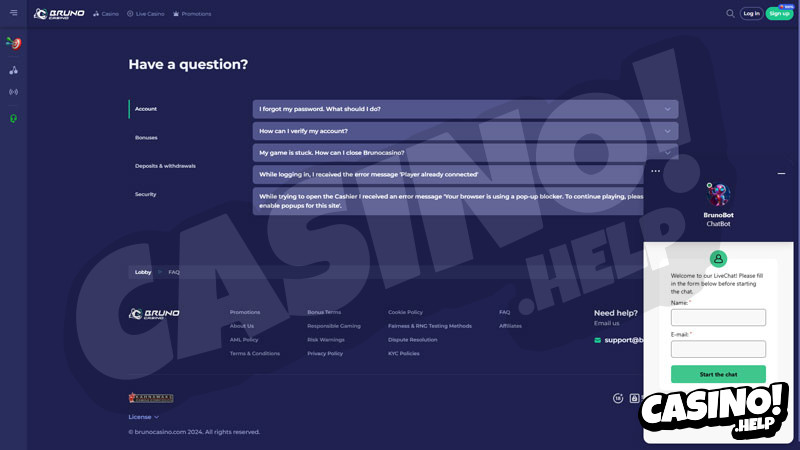Open the Dispute Resolution footer link
The width and height of the screenshot is (800, 450).
[x=412, y=340]
